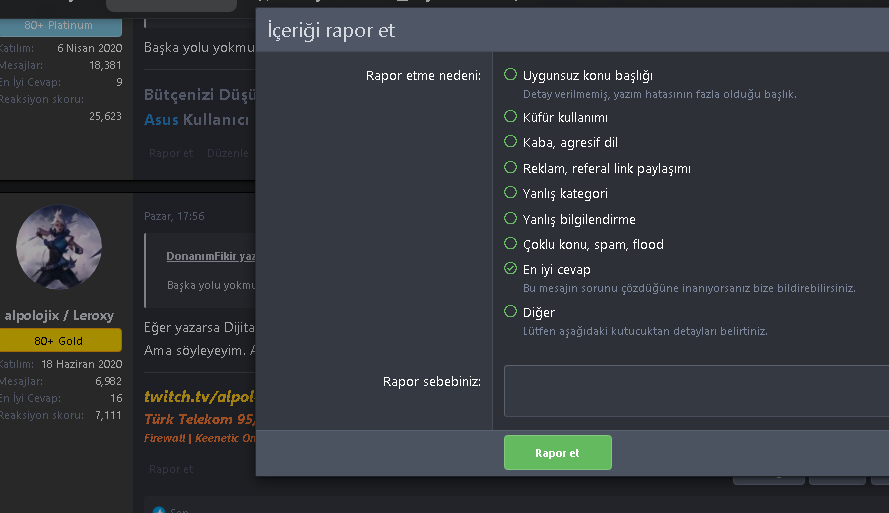Image resolution: width=889 pixels, height=513 pixels.
Task: Pick "Reklam, referal link paylaşımı" radio option
Action: point(511,168)
